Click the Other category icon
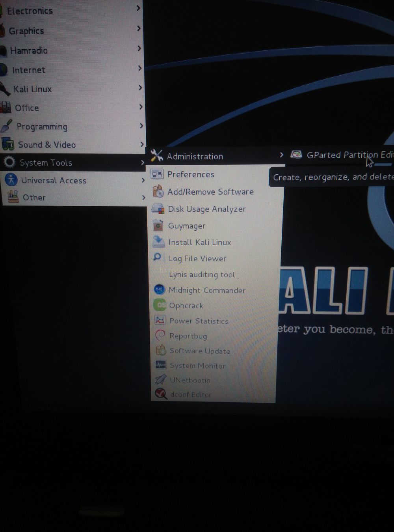The width and height of the screenshot is (394, 532). (x=13, y=197)
